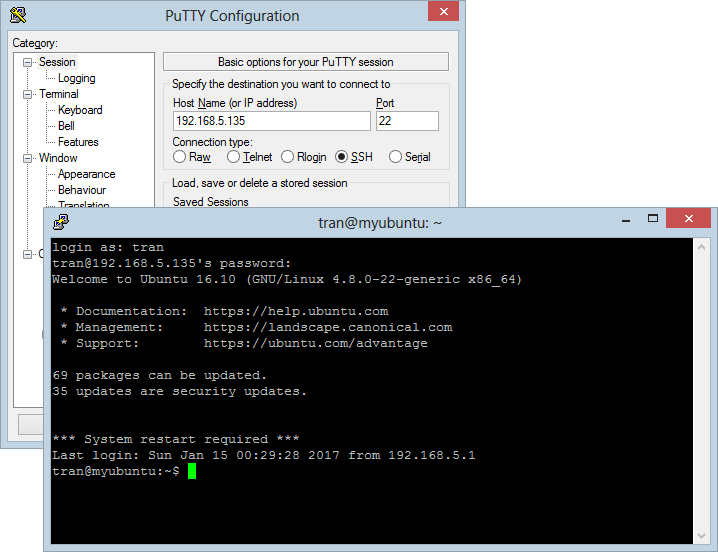Click the 'Welcome to Ubuntu 16.10' line

[x=287, y=279]
